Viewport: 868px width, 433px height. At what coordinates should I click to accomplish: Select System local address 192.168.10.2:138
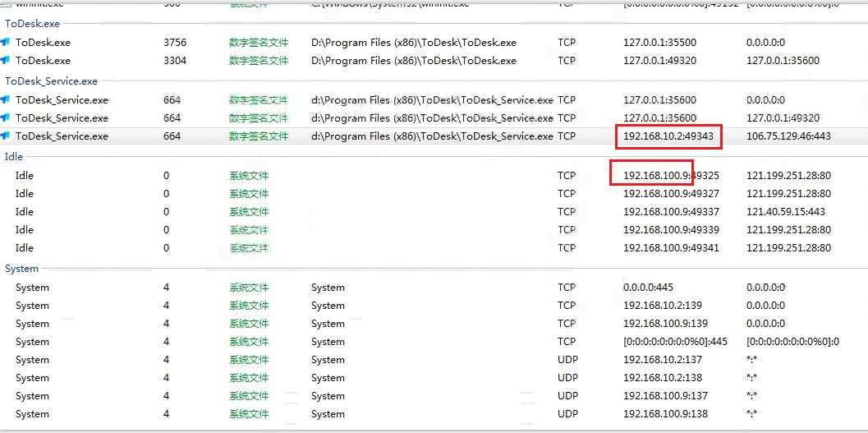pyautogui.click(x=663, y=378)
